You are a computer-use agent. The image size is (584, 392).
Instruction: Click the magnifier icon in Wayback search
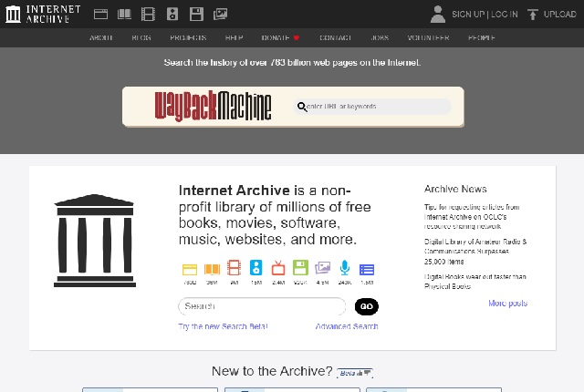pos(302,107)
